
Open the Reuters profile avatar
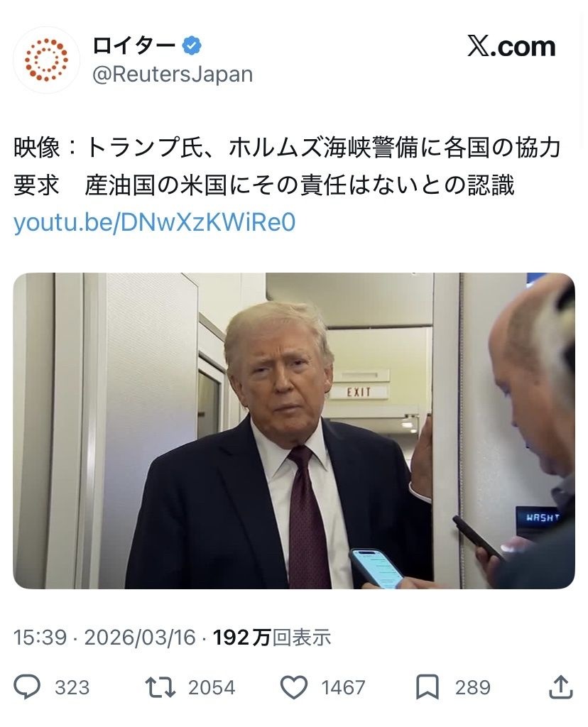click(x=46, y=60)
